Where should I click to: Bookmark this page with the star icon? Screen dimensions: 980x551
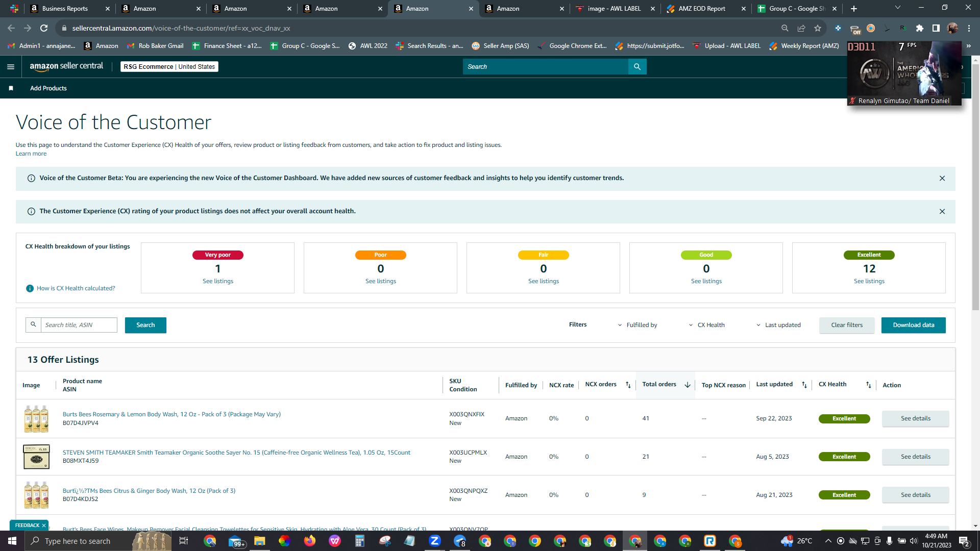[818, 29]
